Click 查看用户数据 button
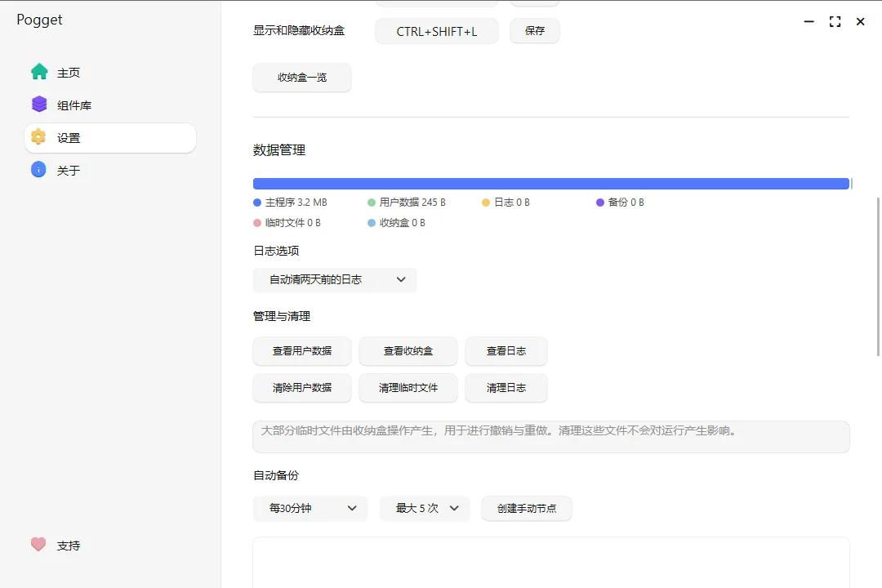 pos(302,351)
